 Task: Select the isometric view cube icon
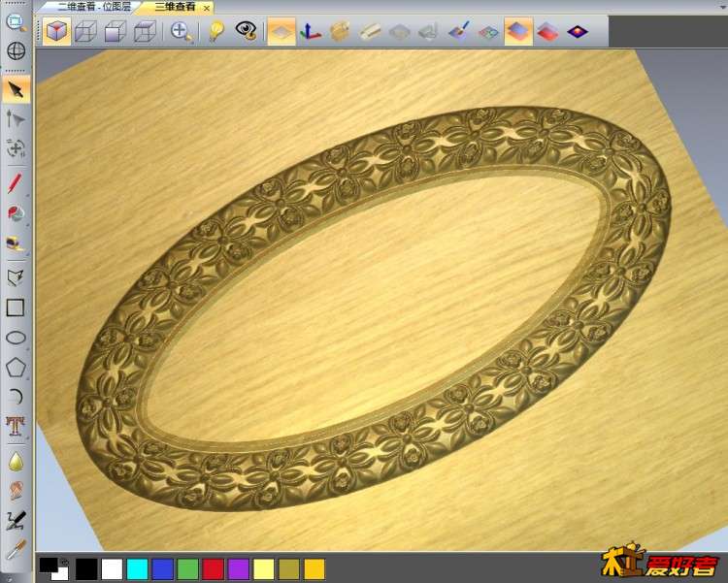pos(56,32)
